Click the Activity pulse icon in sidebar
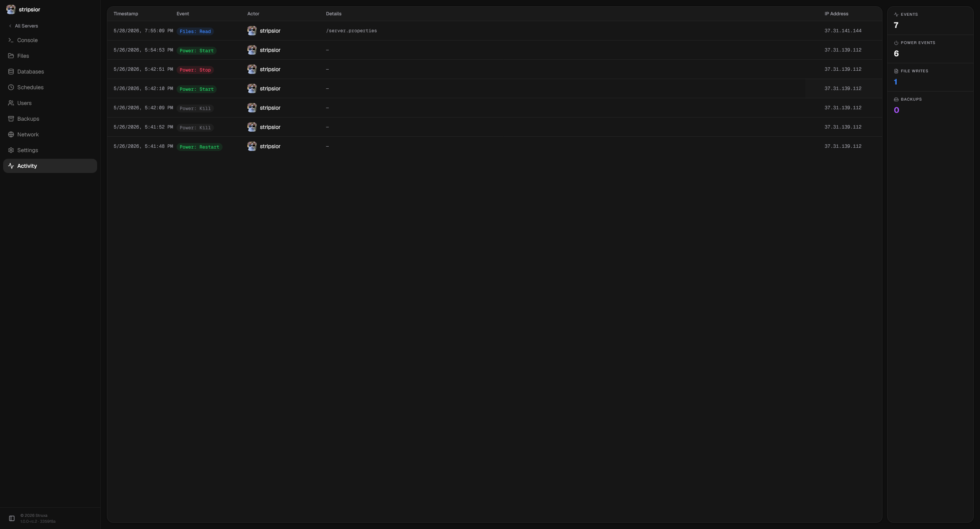 [x=11, y=166]
